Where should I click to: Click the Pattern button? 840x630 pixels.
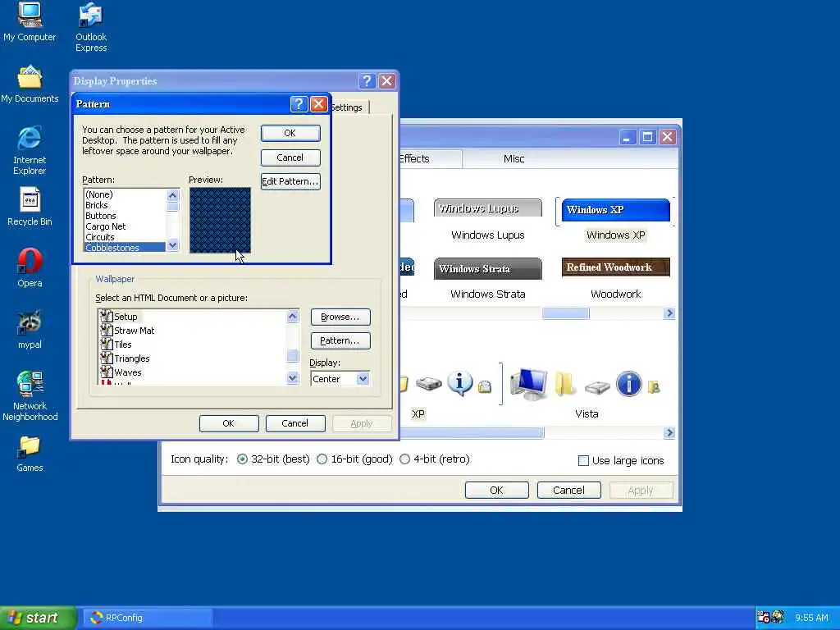(x=340, y=340)
